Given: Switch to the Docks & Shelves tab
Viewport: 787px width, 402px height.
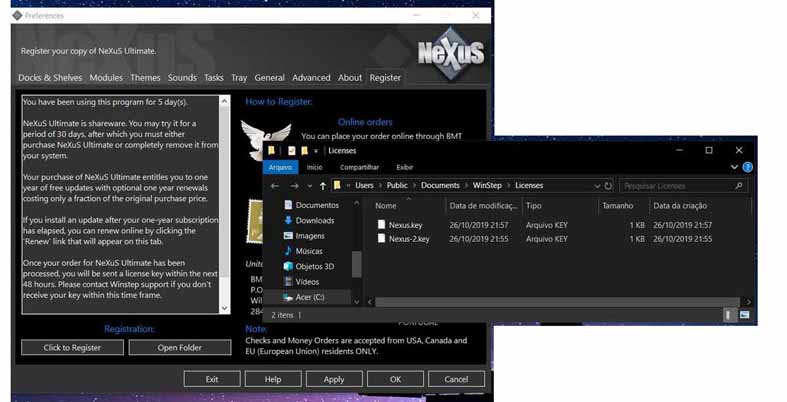Looking at the screenshot, I should 50,78.
